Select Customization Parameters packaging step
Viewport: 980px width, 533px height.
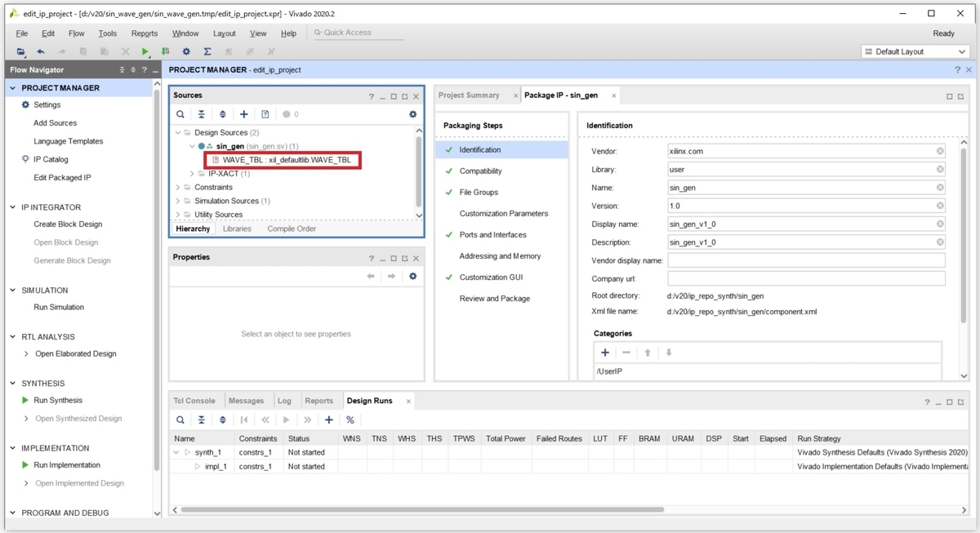pyautogui.click(x=504, y=214)
